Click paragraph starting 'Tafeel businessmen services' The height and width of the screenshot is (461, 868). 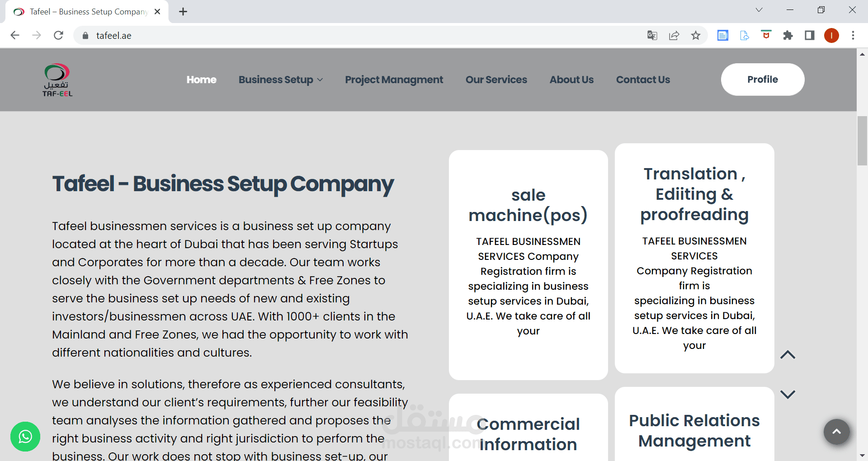tap(230, 289)
